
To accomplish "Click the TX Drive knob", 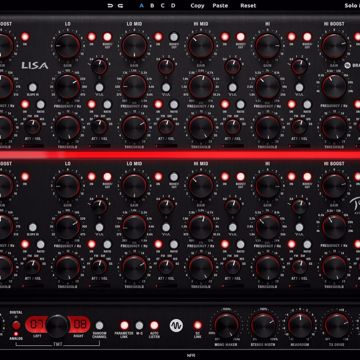I will [x=337, y=325].
